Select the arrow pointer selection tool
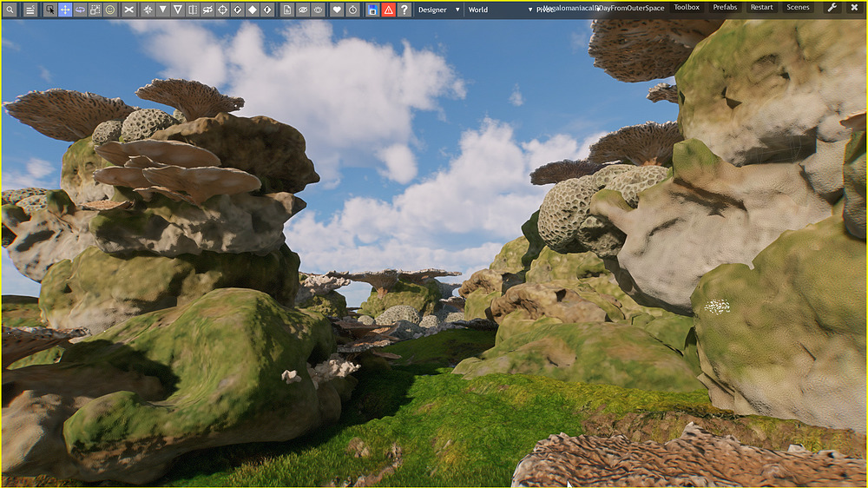 coord(50,10)
